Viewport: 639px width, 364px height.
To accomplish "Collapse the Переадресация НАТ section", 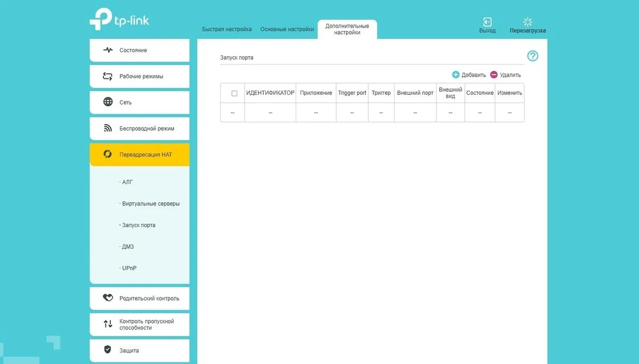I will 140,155.
